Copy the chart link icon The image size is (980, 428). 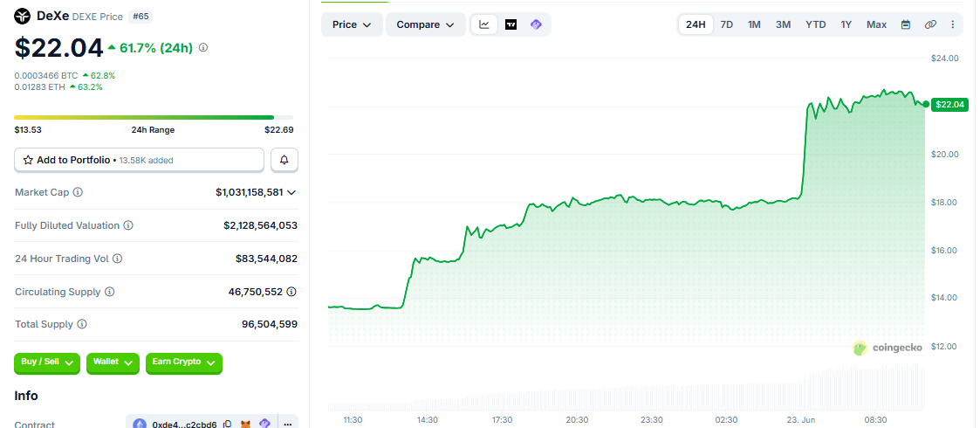(930, 24)
